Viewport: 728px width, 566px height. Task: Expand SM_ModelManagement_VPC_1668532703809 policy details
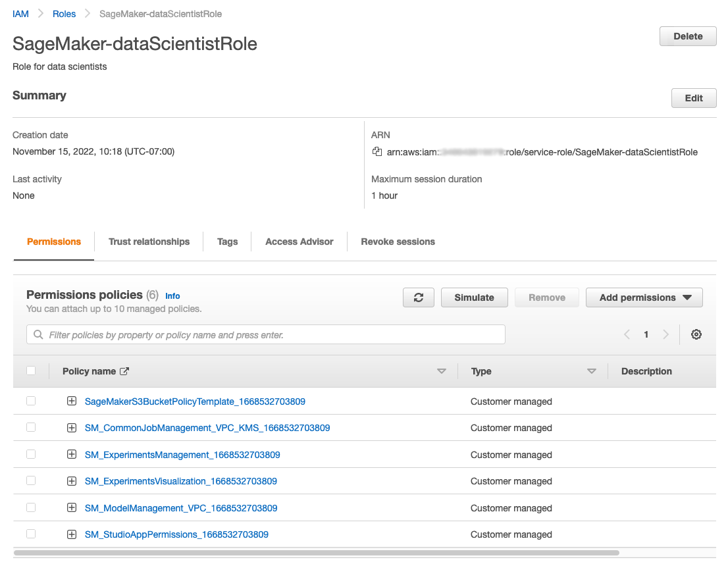72,507
